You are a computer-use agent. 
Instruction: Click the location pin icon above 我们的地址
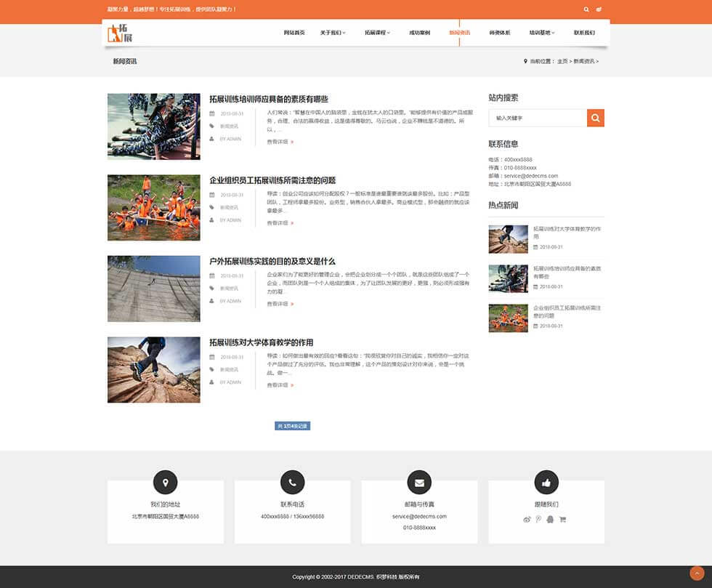coord(165,481)
